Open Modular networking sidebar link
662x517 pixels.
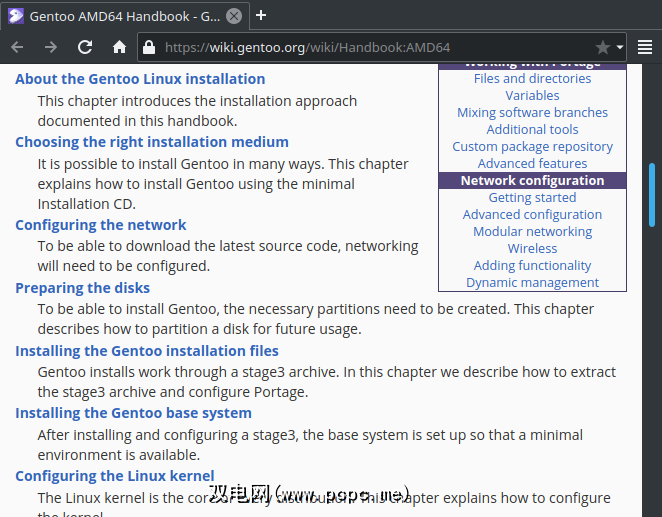(532, 231)
